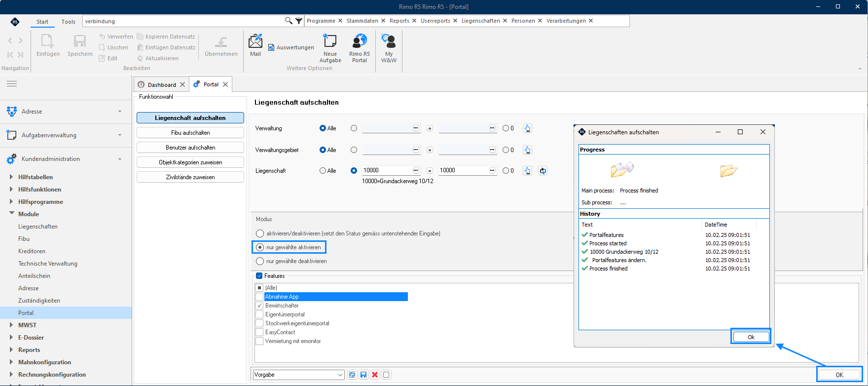Open Auswertungen in the ribbon
868x386 pixels.
[291, 47]
